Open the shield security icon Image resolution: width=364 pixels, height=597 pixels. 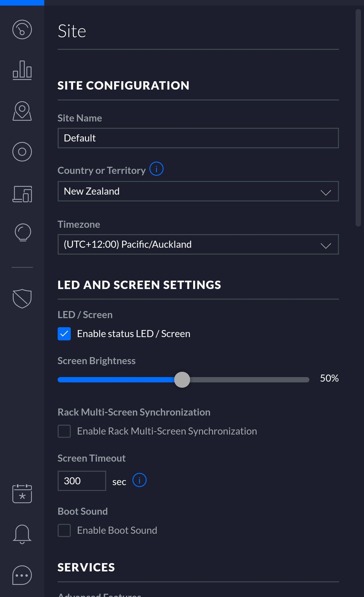pos(22,298)
